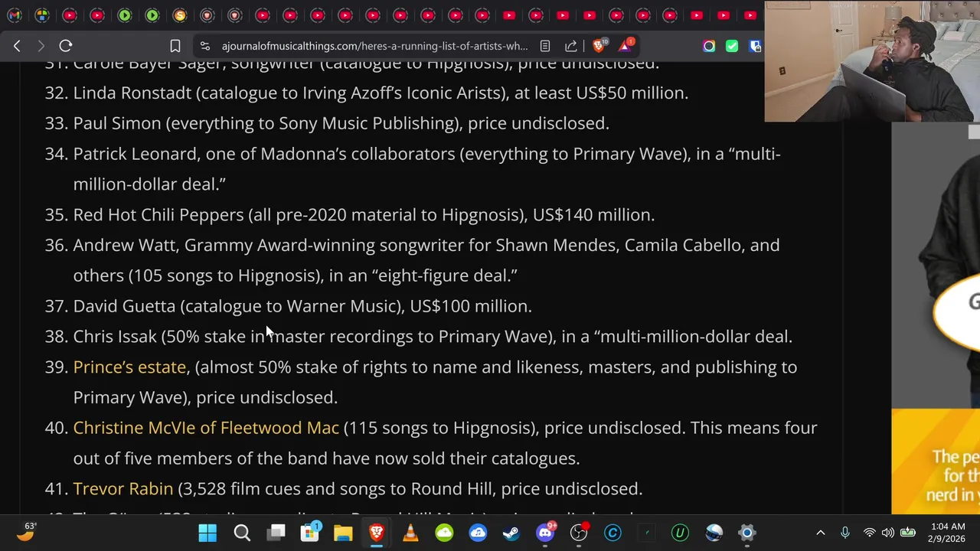980x551 pixels.
Task: Open the green cloud app on taskbar
Action: coord(444,533)
